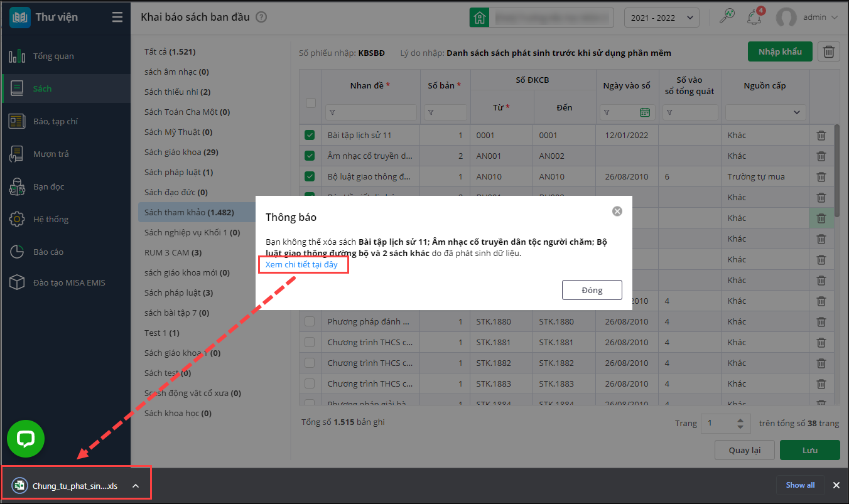Open Báo, tạp chí sidebar menu

65,121
